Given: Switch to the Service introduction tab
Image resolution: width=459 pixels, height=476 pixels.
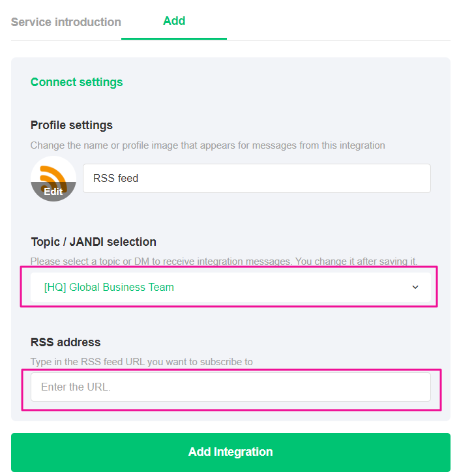Looking at the screenshot, I should coord(66,22).
